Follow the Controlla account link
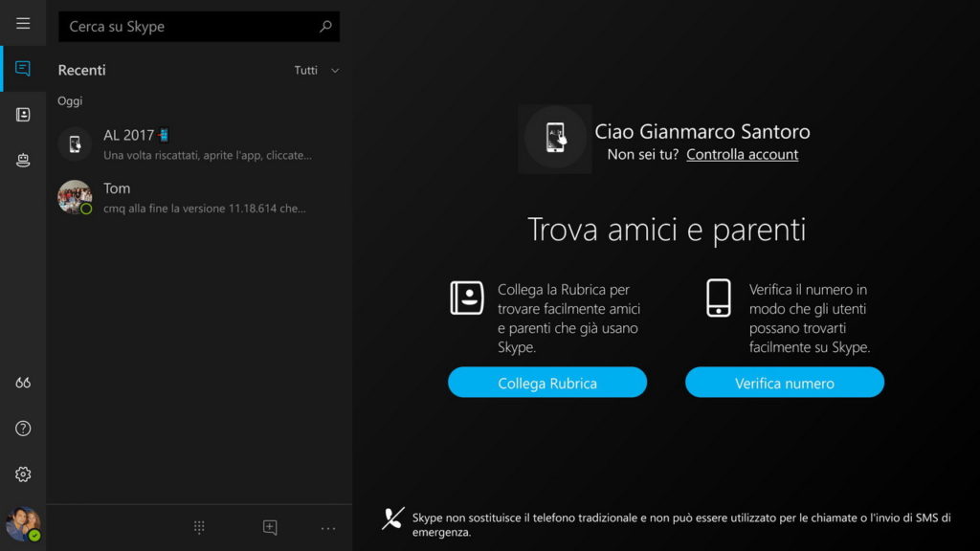 click(x=742, y=154)
